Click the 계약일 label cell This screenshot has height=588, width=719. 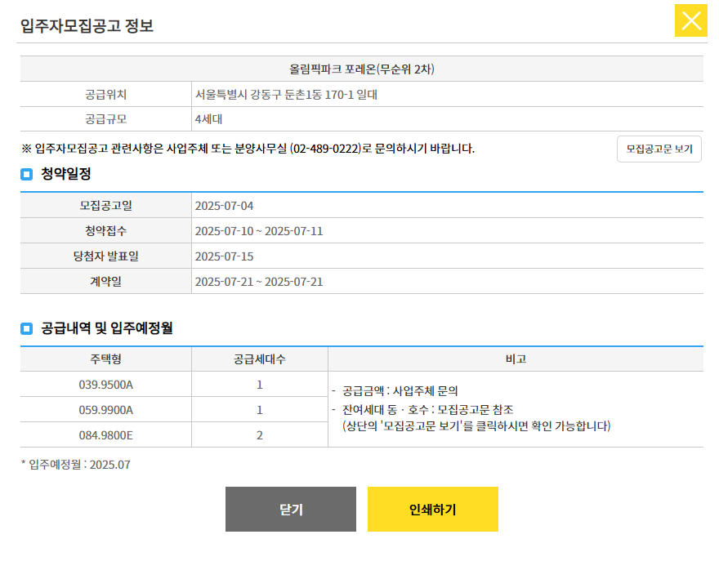point(106,281)
